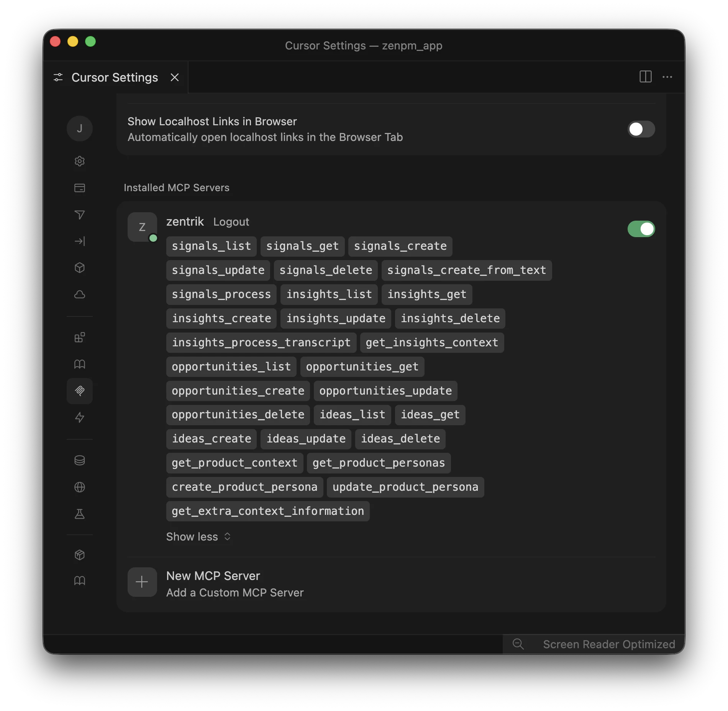The image size is (728, 711).
Task: Open the split editor layout icon
Action: pyautogui.click(x=645, y=77)
